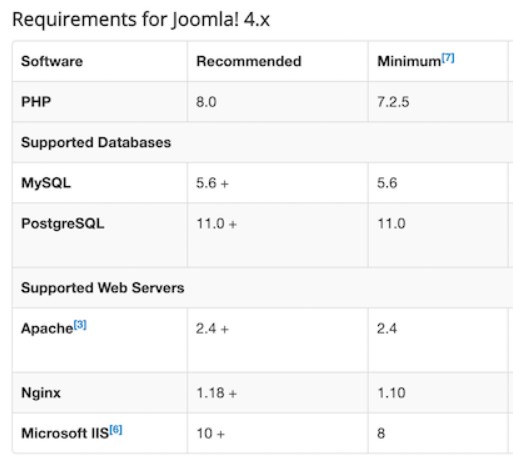Select minimum PHP version 7.2.5 cell
This screenshot has height=463, width=513.
coord(438,102)
